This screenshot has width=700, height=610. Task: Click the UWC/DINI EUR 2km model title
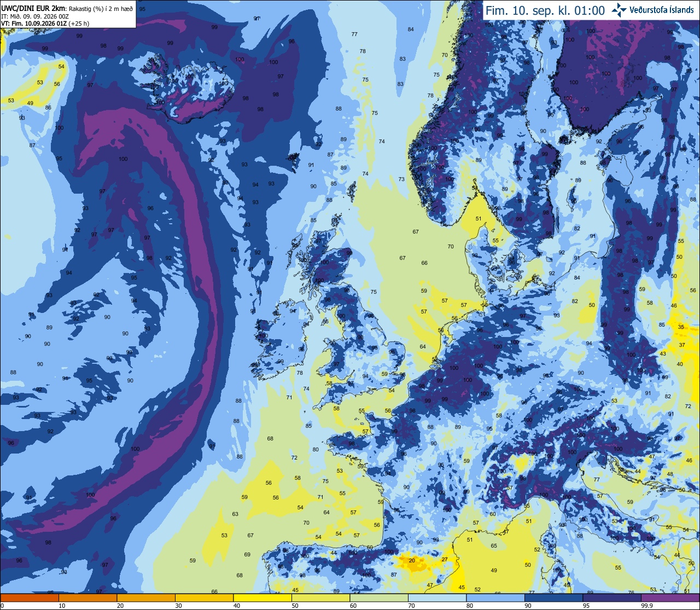(x=33, y=8)
